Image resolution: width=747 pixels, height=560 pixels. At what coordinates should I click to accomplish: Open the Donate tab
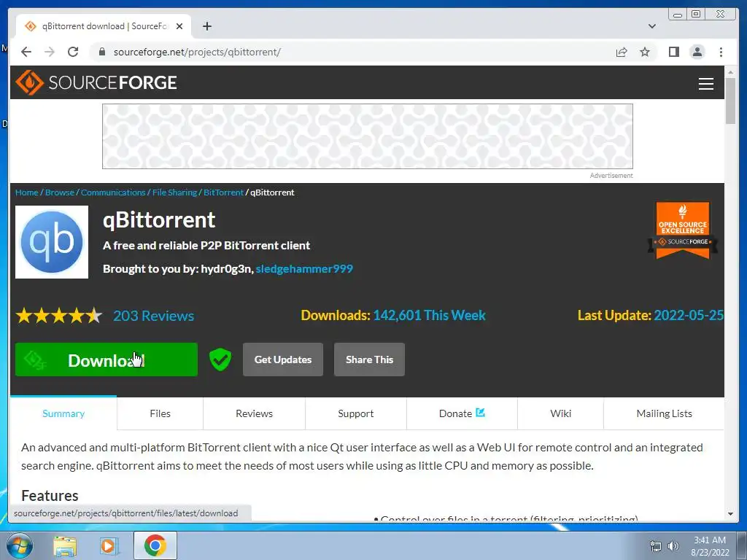coord(462,413)
